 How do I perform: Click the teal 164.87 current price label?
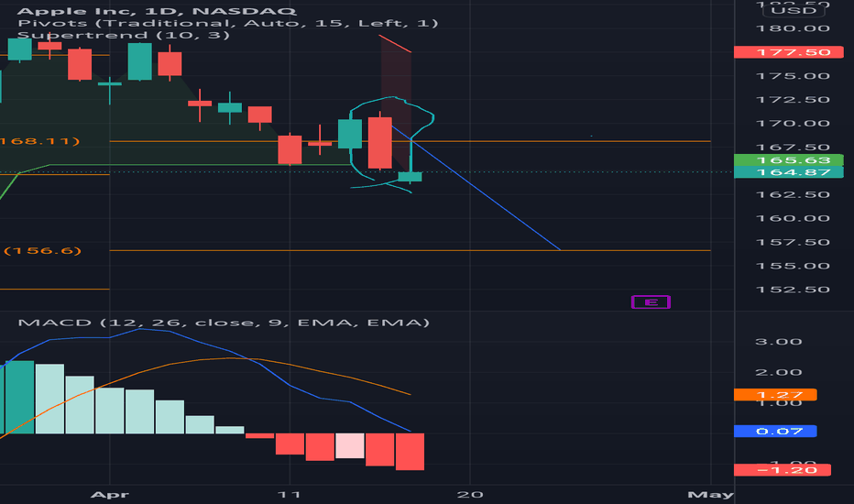(788, 172)
